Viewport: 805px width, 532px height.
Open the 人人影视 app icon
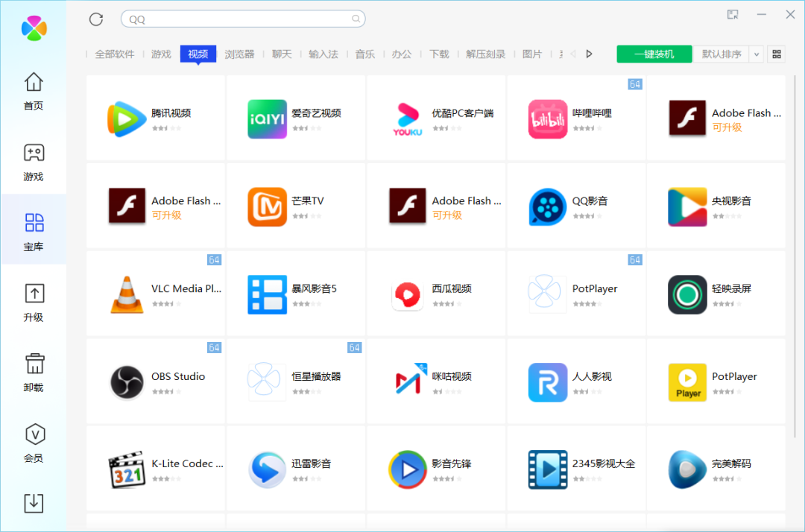548,382
